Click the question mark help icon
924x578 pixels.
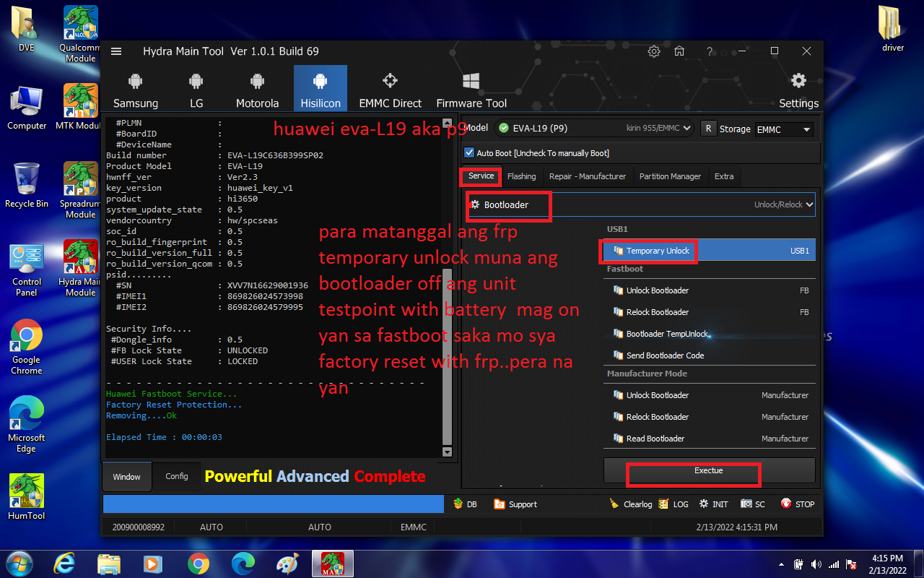[x=710, y=51]
